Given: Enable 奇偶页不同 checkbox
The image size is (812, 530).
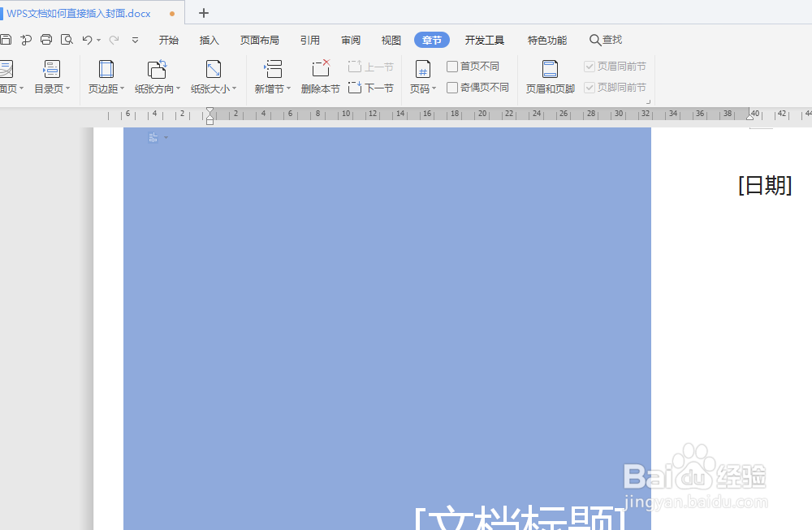Looking at the screenshot, I should pyautogui.click(x=452, y=88).
